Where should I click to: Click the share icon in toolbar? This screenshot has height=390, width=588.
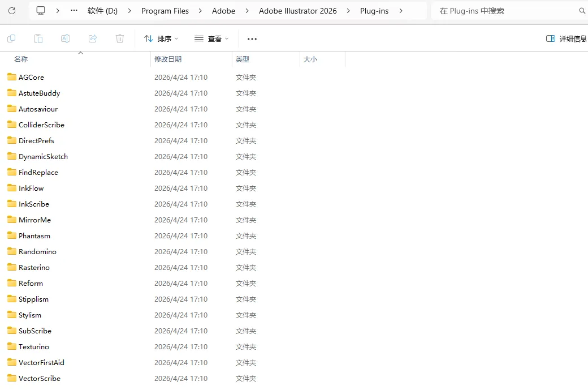tap(93, 38)
